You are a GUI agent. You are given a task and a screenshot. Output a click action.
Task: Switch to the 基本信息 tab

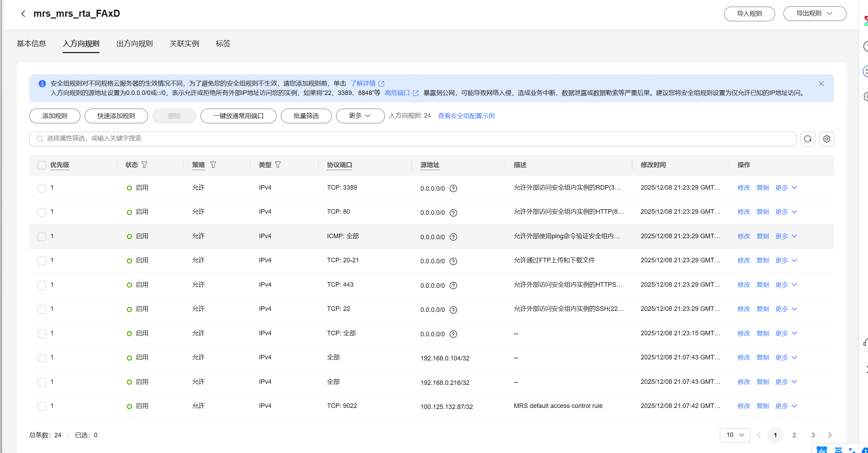(x=31, y=43)
